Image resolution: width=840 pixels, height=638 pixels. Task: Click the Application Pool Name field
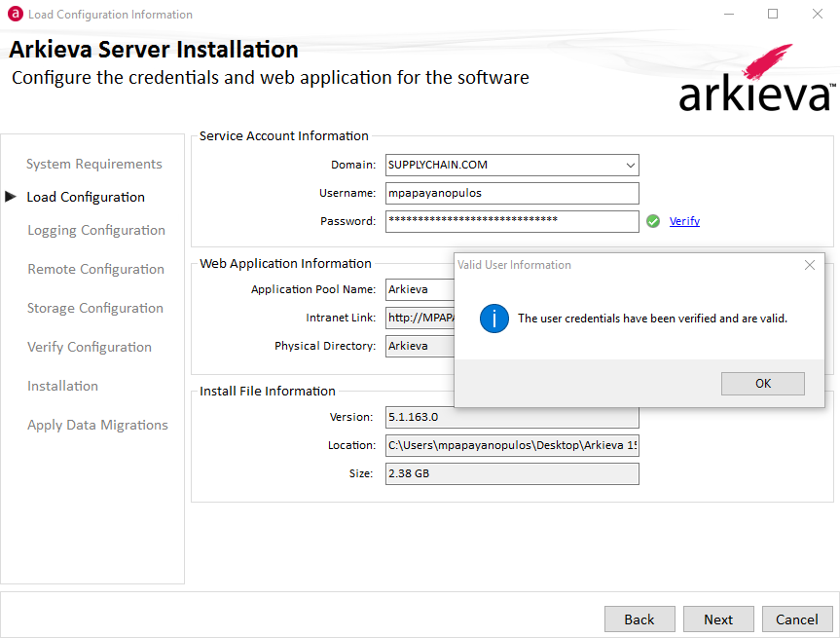(x=420, y=289)
